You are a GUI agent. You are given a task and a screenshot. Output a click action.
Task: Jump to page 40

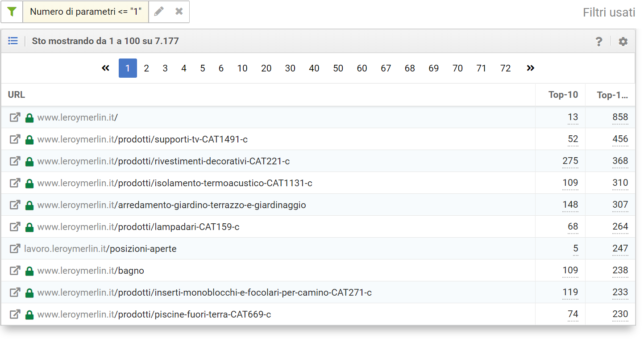[x=314, y=68]
